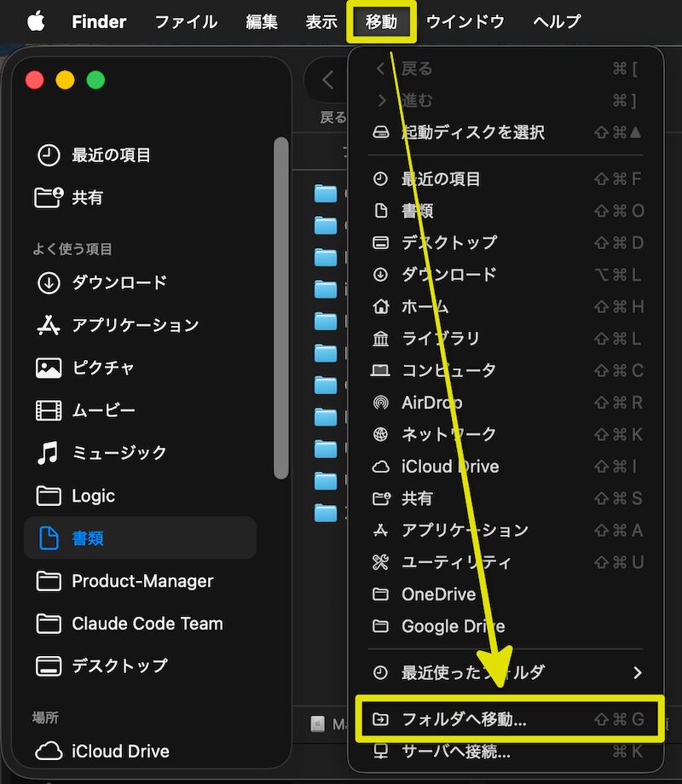
Task: Click the download icon beside ダウンロード in the menu
Action: coord(381,275)
